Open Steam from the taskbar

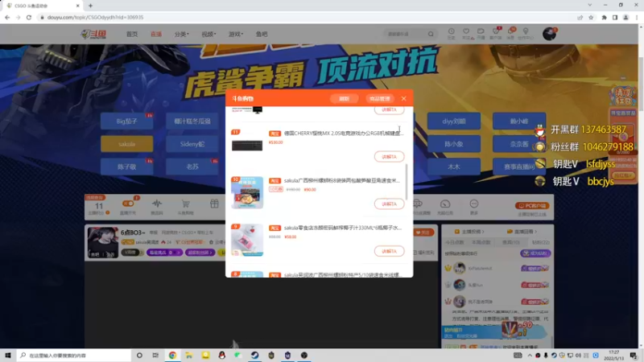254,355
